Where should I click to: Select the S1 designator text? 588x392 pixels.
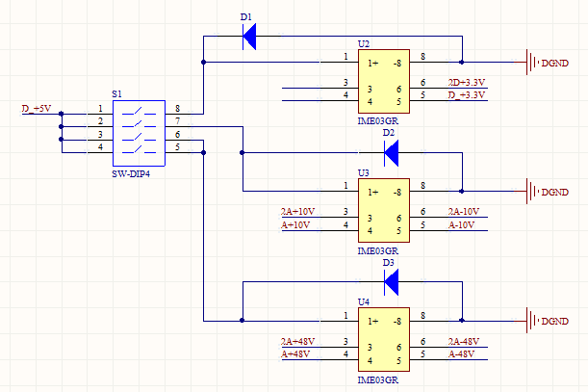(117, 93)
